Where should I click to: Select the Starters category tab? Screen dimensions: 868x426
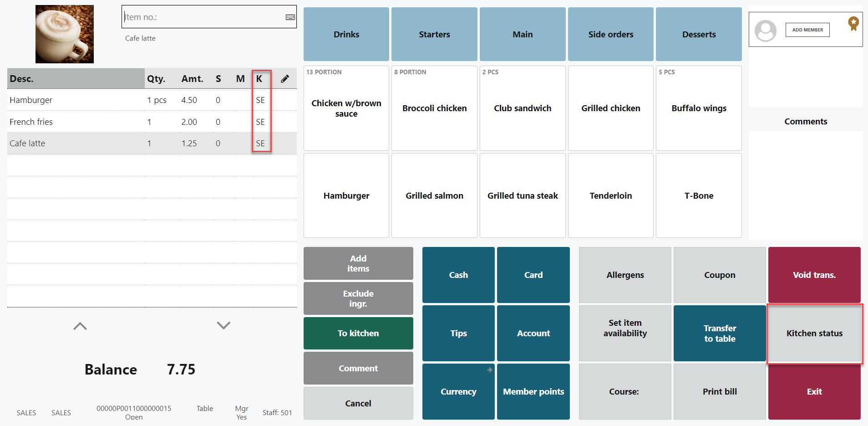pos(434,34)
